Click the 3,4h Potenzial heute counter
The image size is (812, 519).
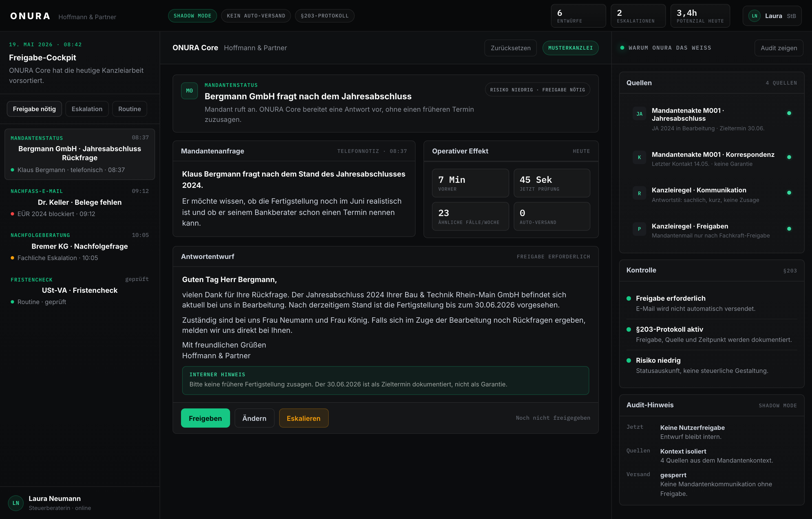[x=700, y=16]
